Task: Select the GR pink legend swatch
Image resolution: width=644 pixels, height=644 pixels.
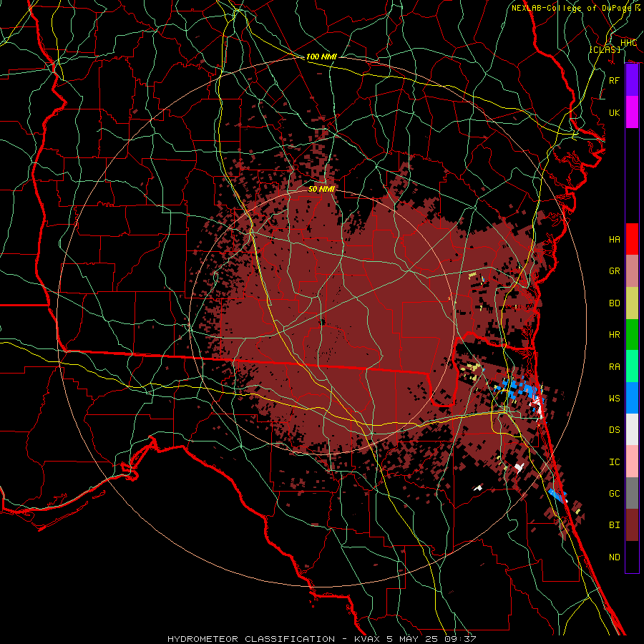Action: tap(632, 271)
